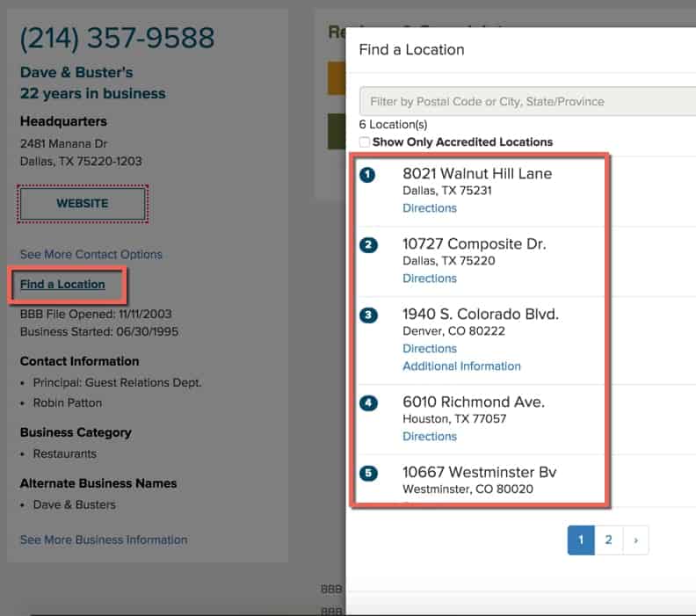
Task: Select 10727 Composite Dr. address title
Action: (x=474, y=243)
